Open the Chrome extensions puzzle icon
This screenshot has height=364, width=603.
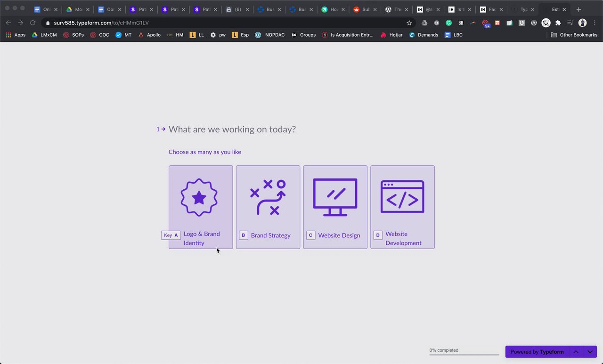[558, 23]
